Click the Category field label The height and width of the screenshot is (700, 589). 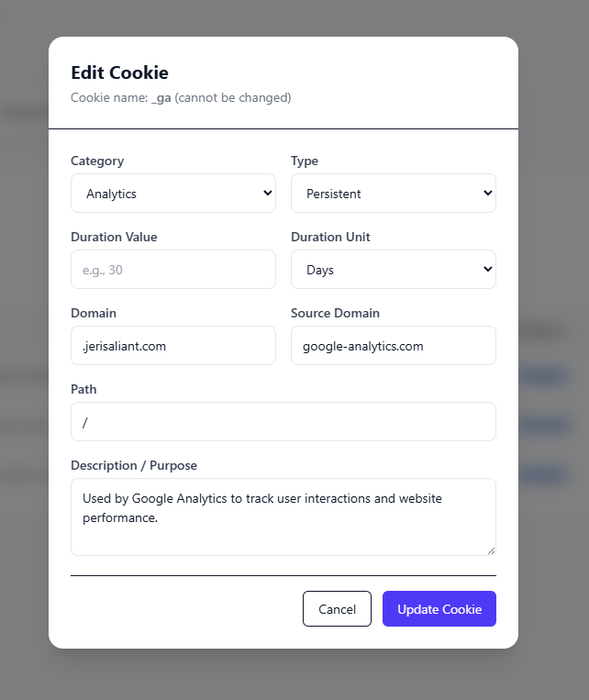(97, 161)
